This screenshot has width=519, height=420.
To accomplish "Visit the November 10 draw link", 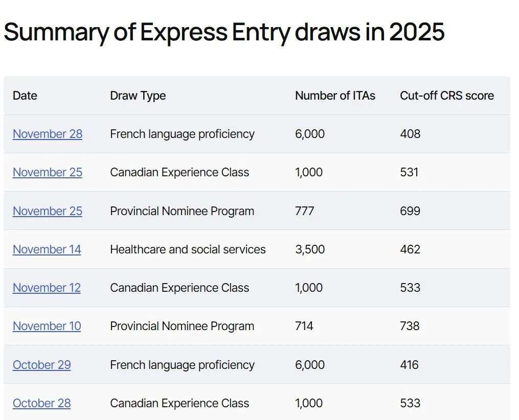I will pos(47,326).
